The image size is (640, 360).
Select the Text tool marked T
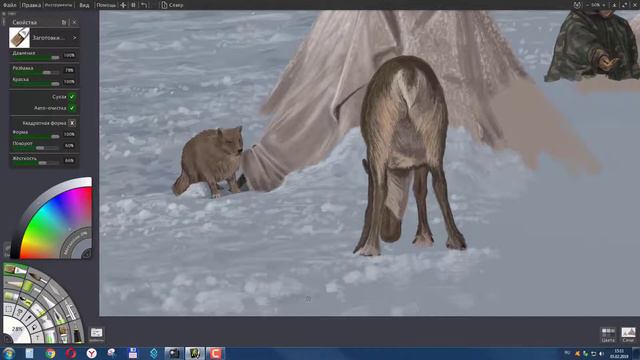pos(37,338)
